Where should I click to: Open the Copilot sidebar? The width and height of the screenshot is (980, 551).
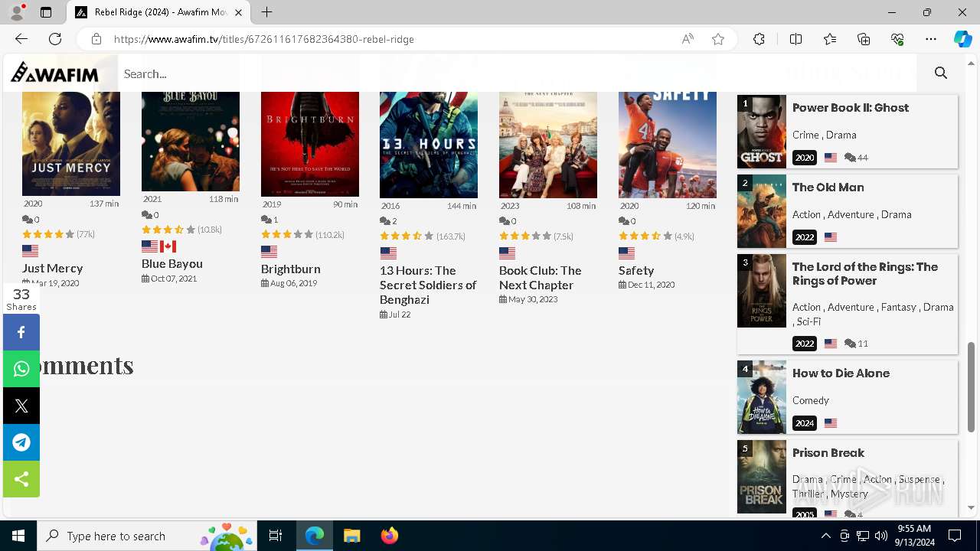962,39
